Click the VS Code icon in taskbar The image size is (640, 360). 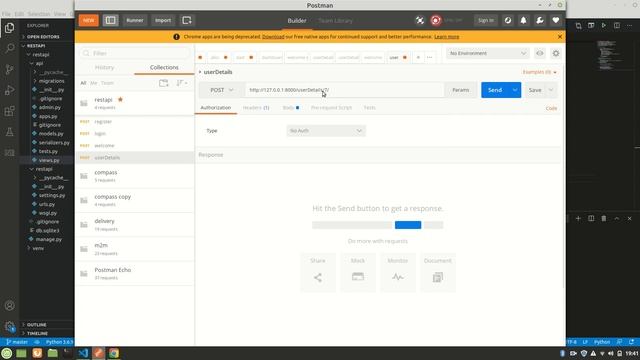(83, 353)
